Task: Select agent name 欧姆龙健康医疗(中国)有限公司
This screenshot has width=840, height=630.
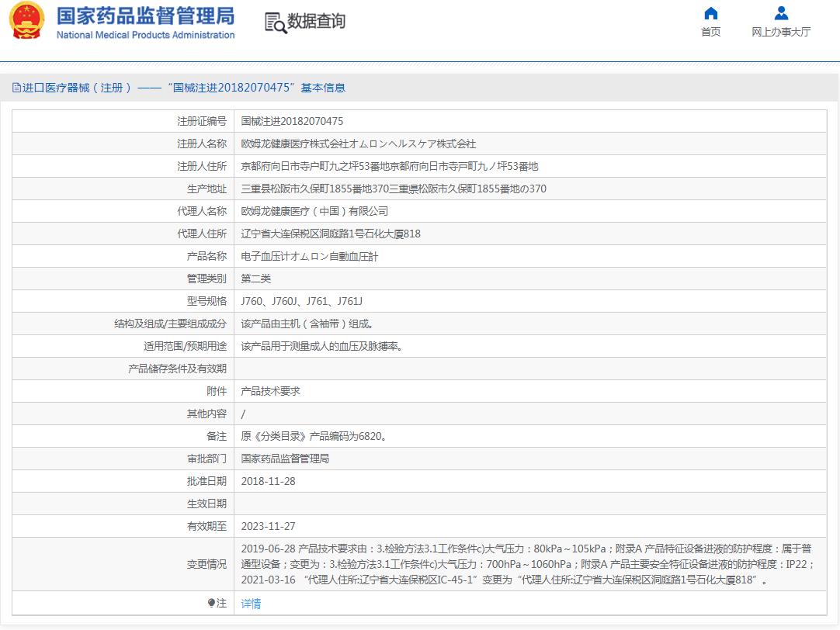Action: pyautogui.click(x=314, y=211)
